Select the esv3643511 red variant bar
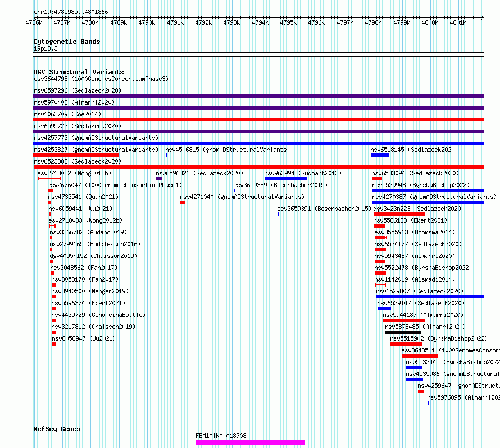Screen dimensions: 500x448 [420, 356]
